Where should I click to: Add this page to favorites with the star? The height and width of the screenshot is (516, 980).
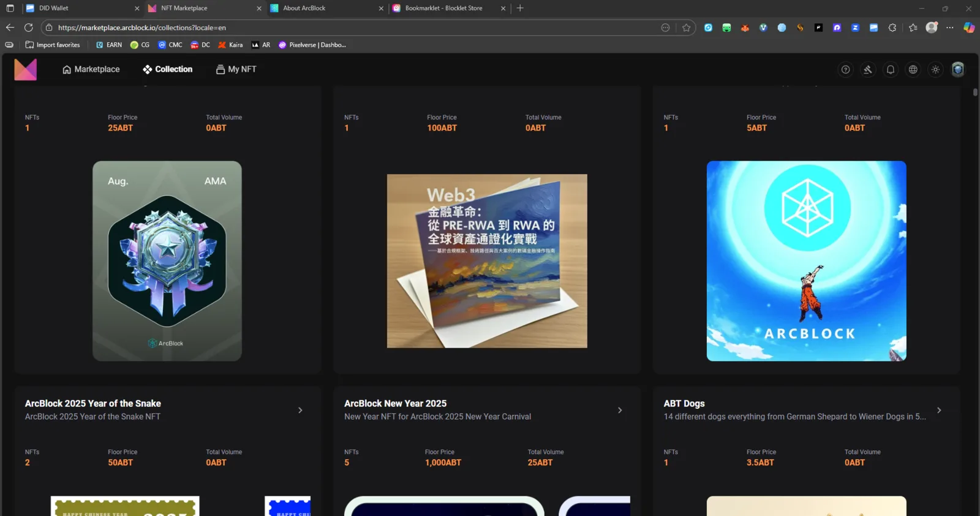pos(686,28)
